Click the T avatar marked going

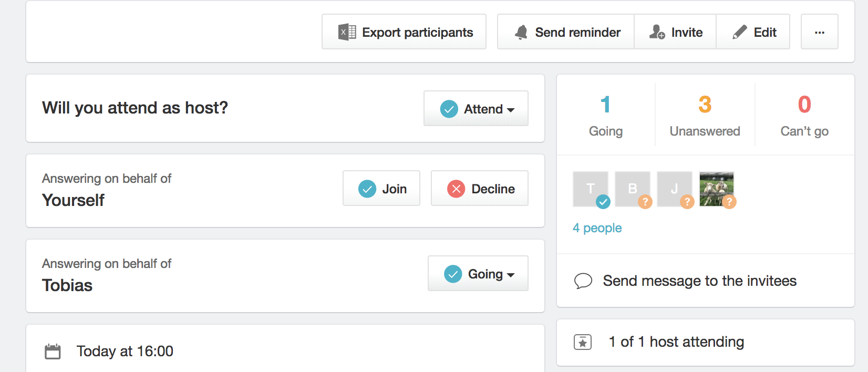point(591,189)
